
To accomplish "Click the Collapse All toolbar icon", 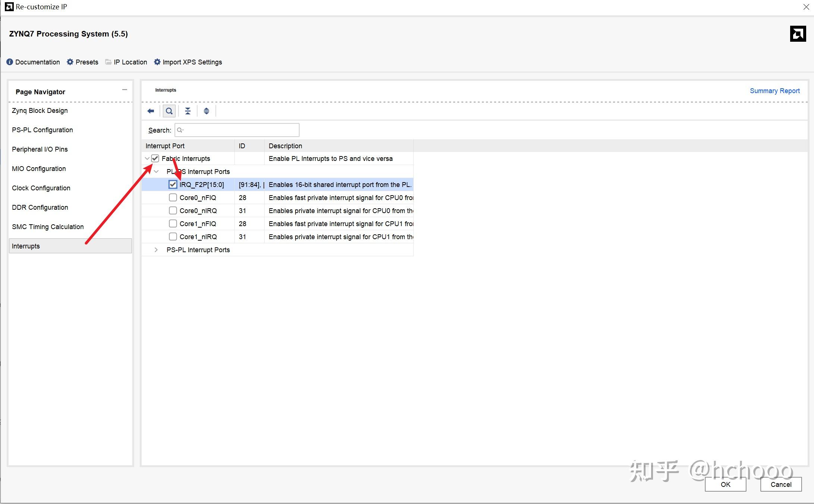I will click(x=188, y=111).
